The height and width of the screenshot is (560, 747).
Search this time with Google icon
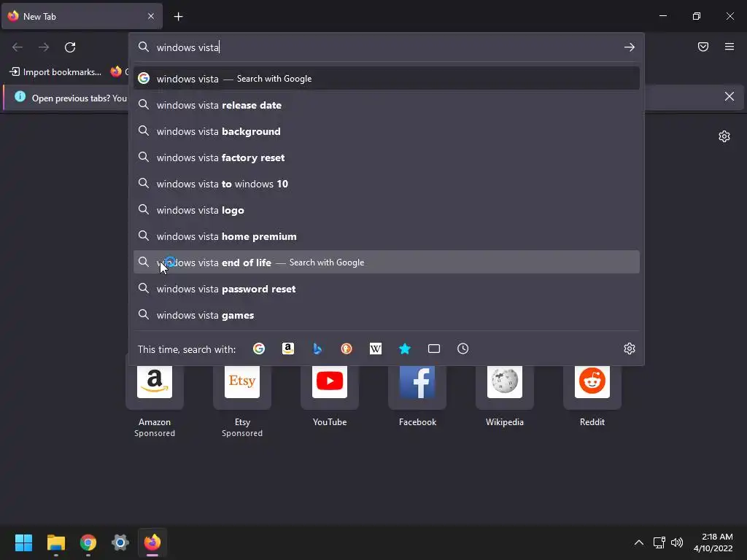(259, 349)
